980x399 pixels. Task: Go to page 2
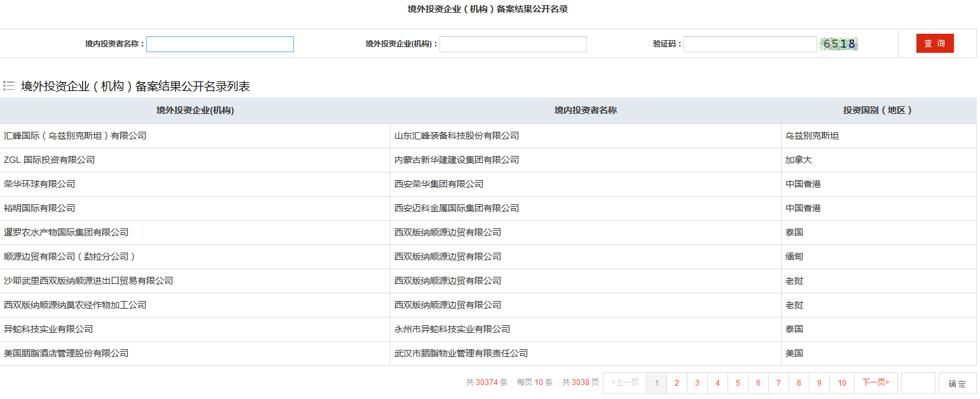pos(677,383)
